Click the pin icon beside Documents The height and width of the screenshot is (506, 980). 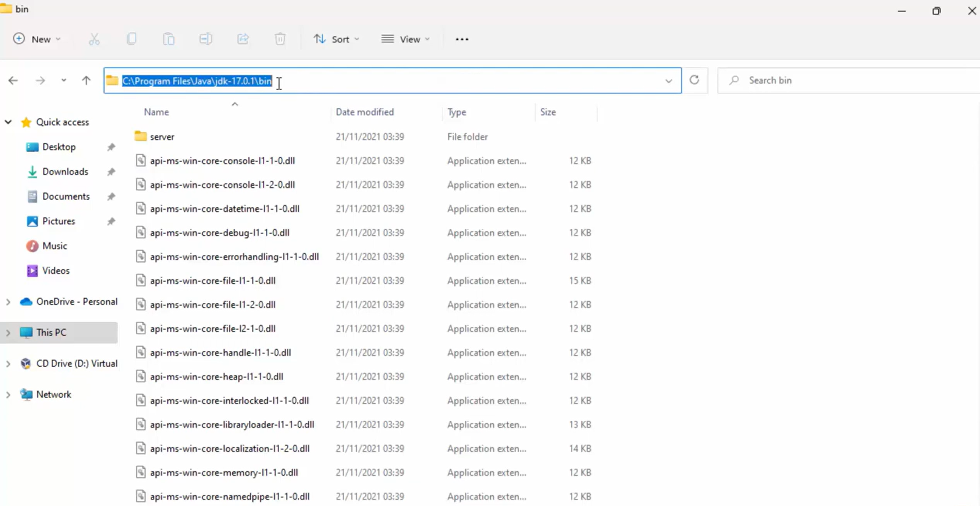[x=111, y=197]
